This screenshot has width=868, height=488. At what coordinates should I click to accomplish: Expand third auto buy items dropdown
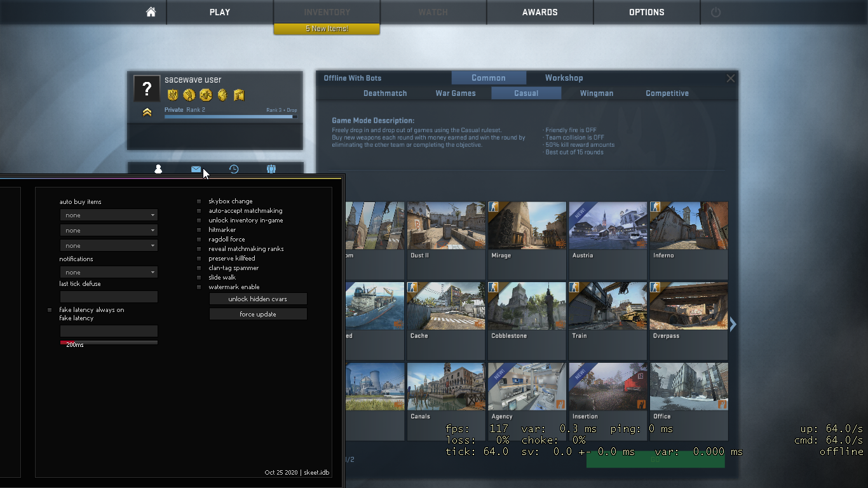click(x=109, y=246)
